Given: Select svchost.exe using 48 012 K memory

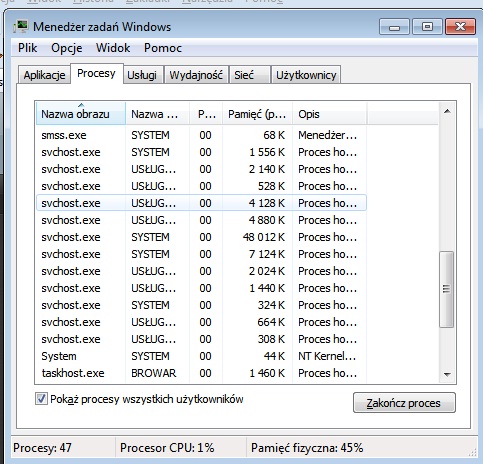Looking at the screenshot, I should [x=201, y=237].
